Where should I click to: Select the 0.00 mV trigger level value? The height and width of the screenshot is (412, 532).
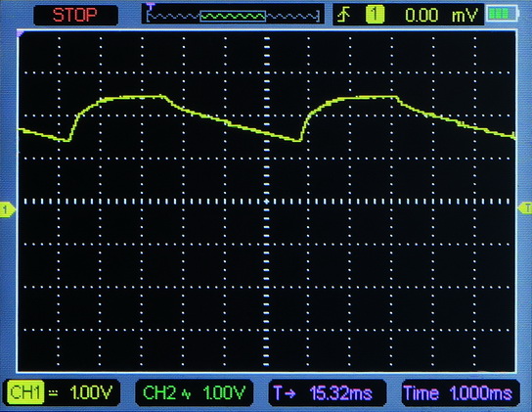coord(441,16)
